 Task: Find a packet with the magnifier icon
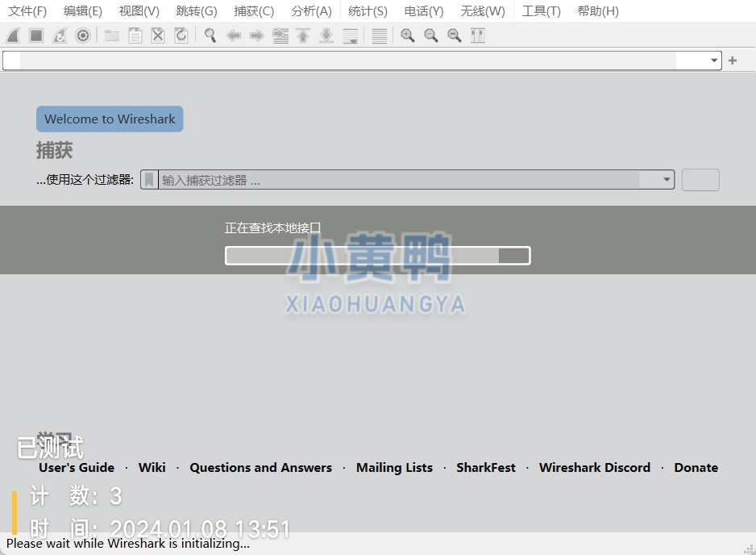[210, 35]
